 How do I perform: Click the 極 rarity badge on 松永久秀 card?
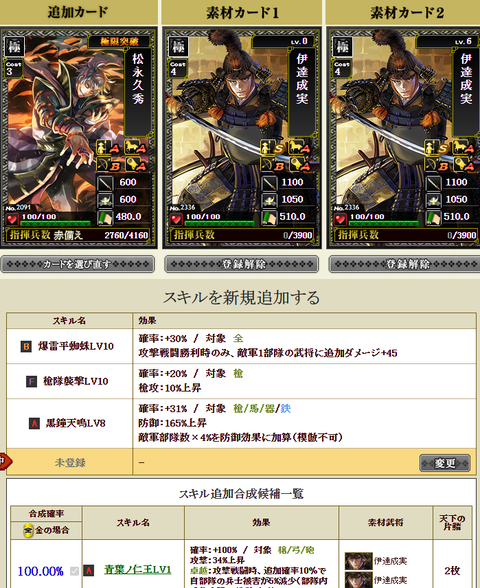coord(14,46)
